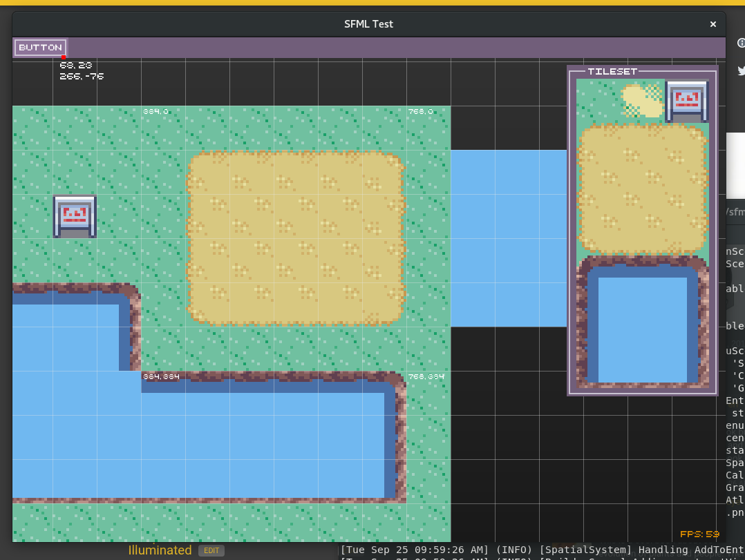The width and height of the screenshot is (745, 560).
Task: Click the red origin marker dot
Action: [x=64, y=57]
